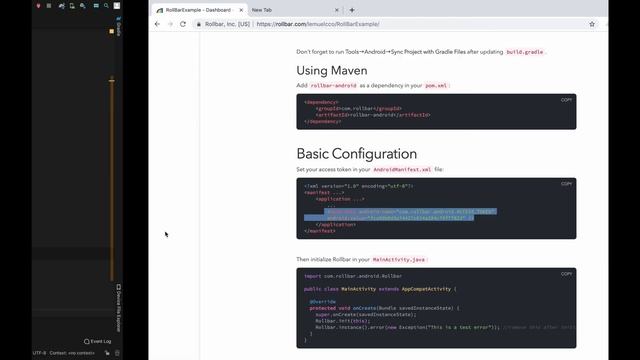
Task: Toggle the read-only lock icon in status bar
Action: (107, 353)
